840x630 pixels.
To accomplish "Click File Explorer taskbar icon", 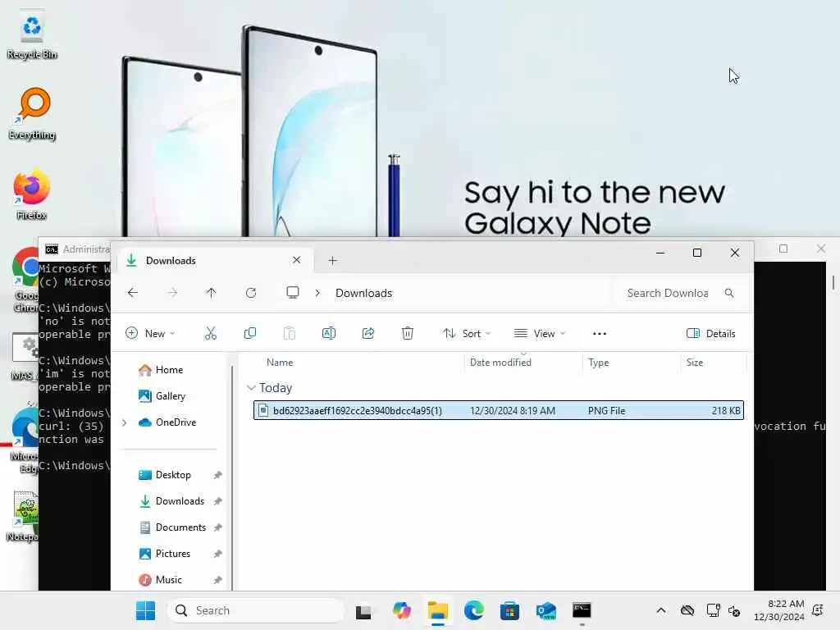I will coord(438,610).
